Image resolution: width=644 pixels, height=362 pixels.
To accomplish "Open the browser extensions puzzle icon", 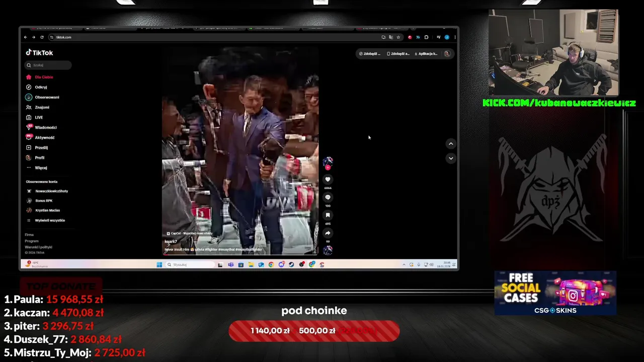I will tap(426, 37).
